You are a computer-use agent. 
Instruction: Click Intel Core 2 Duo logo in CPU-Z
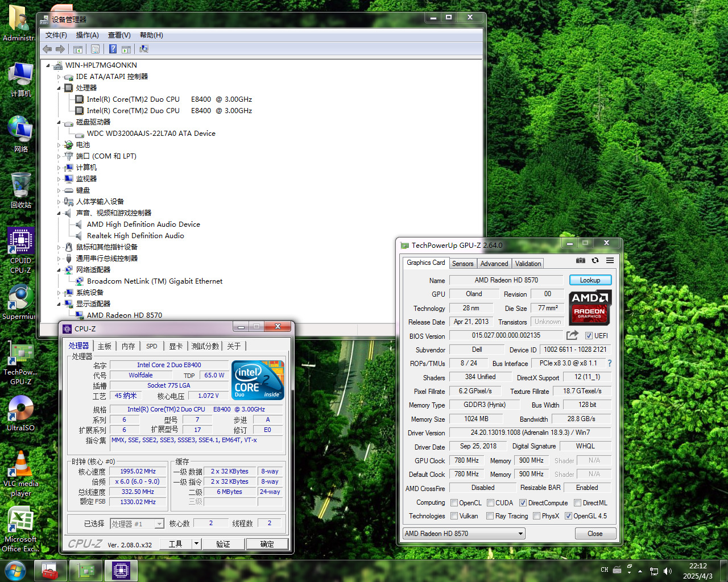point(258,380)
